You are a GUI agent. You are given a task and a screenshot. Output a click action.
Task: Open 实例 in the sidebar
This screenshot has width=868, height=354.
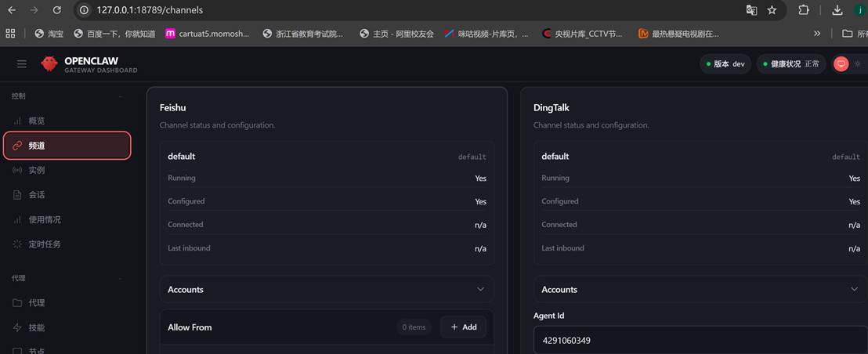point(67,171)
